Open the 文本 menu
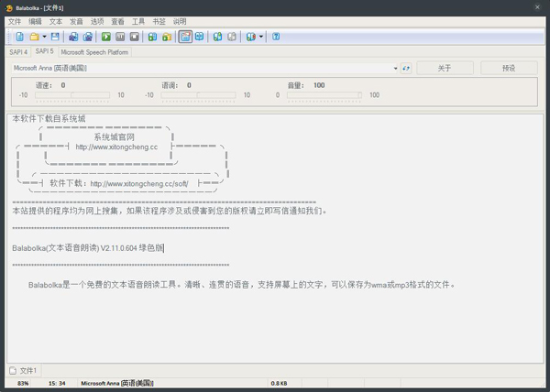 [x=56, y=22]
